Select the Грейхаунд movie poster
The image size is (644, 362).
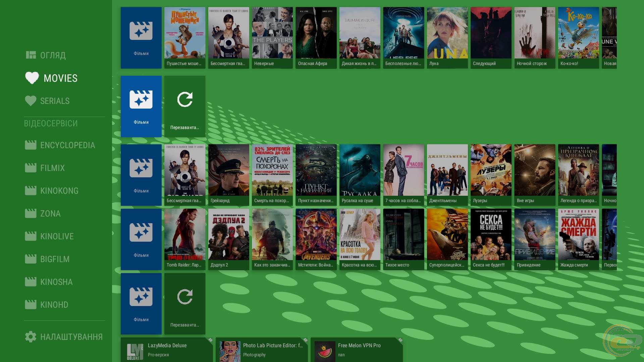tap(228, 174)
